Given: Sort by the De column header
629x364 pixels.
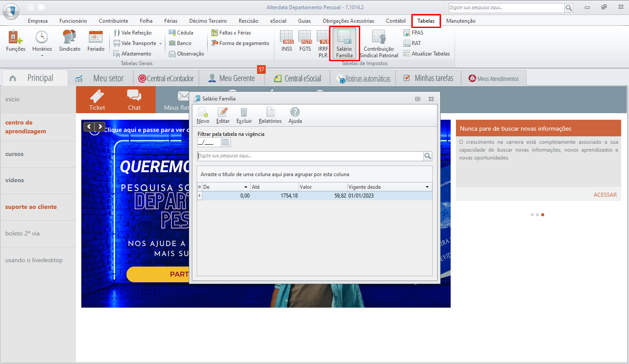Looking at the screenshot, I should (x=226, y=187).
